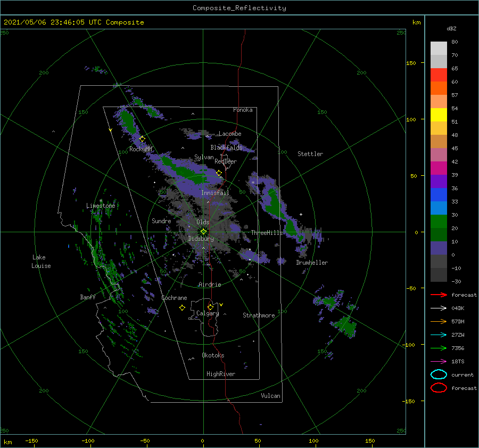Select the yellow 51–54 dBZ color swatch

[x=439, y=115]
